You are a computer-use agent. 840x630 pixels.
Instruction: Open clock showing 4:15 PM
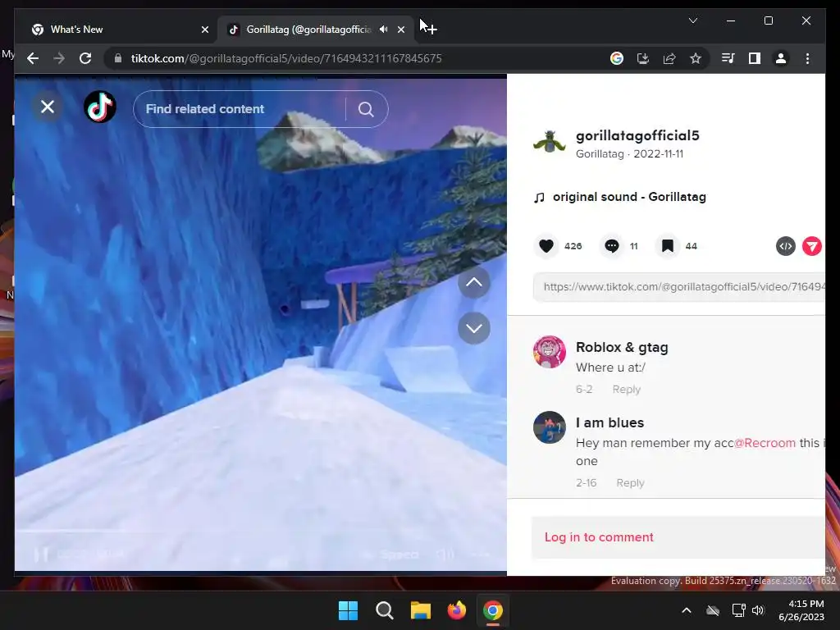click(801, 610)
